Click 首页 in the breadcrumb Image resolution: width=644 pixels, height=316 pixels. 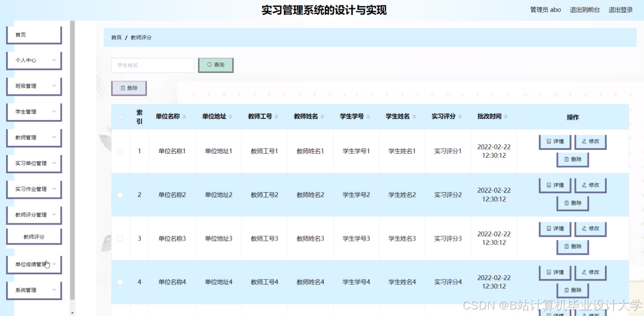tap(116, 38)
